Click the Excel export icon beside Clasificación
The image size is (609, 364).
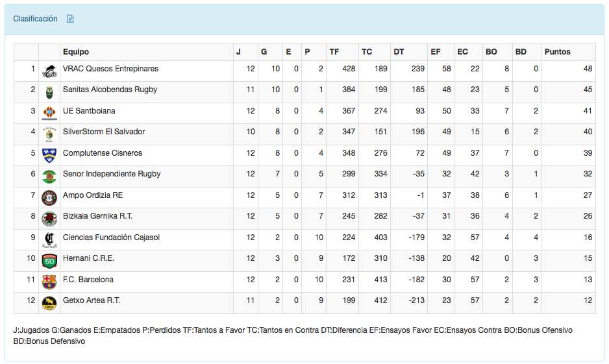click(70, 19)
